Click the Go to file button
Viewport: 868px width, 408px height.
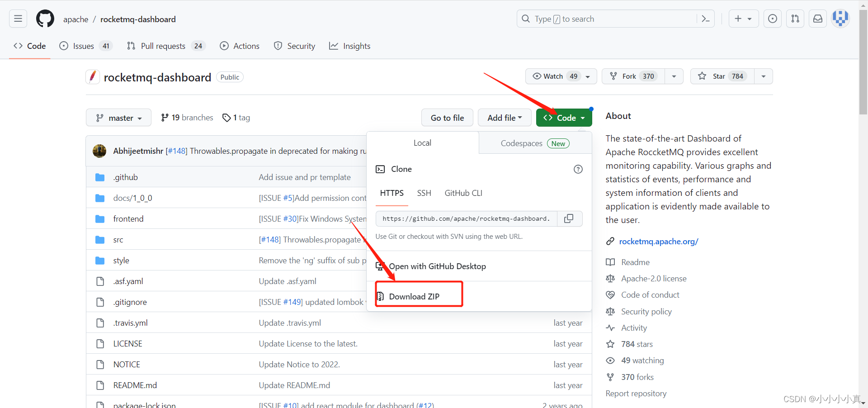447,118
